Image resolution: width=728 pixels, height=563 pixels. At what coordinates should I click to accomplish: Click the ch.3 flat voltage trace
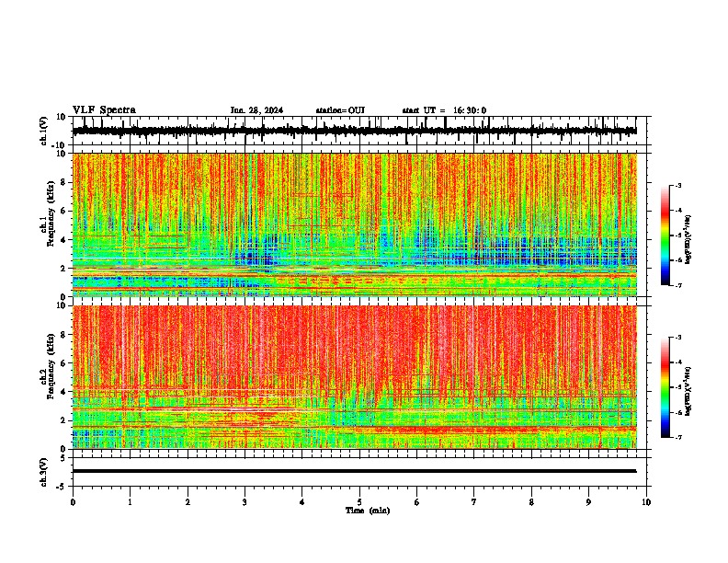(354, 471)
